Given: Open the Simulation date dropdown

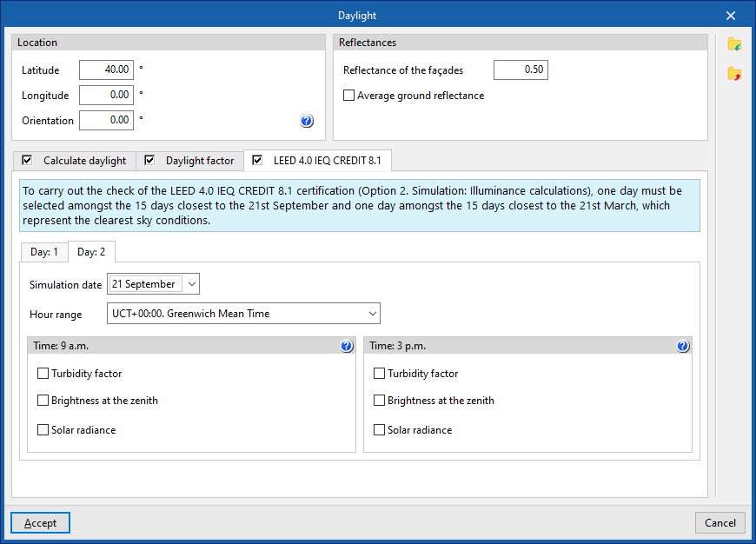Looking at the screenshot, I should 191,284.
